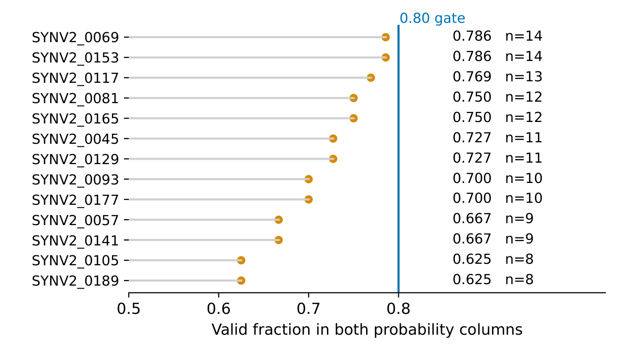Select the SYNV2_0117 orange marker
Screen dimensions: 644x357
[x=371, y=78]
